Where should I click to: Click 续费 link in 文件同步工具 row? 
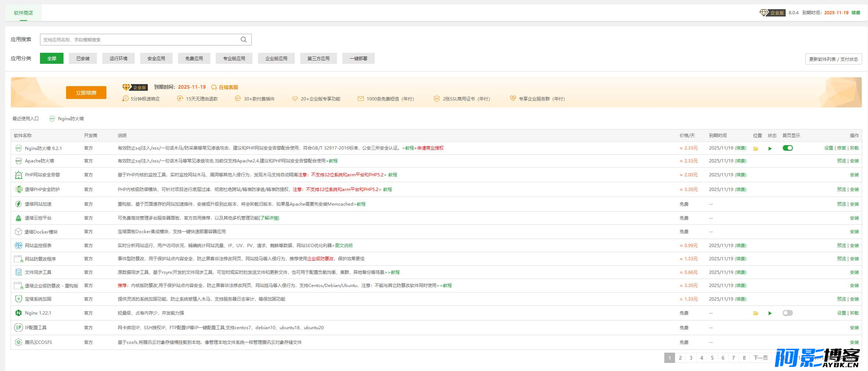pos(741,272)
